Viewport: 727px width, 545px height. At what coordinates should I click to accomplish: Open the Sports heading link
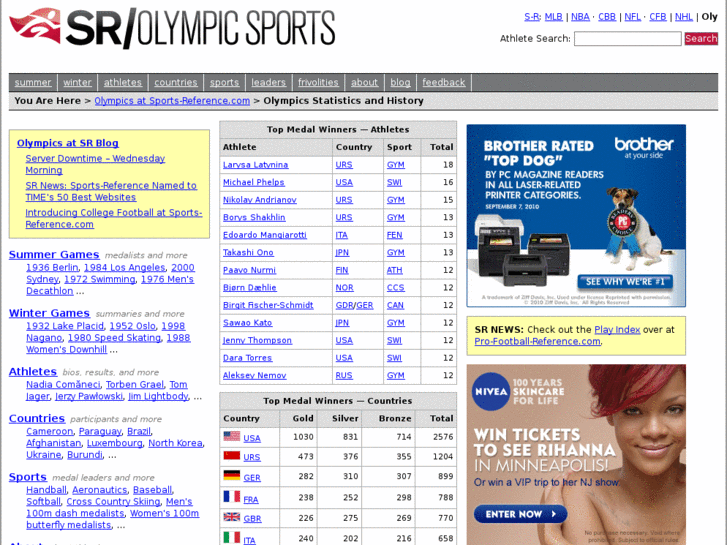28,477
